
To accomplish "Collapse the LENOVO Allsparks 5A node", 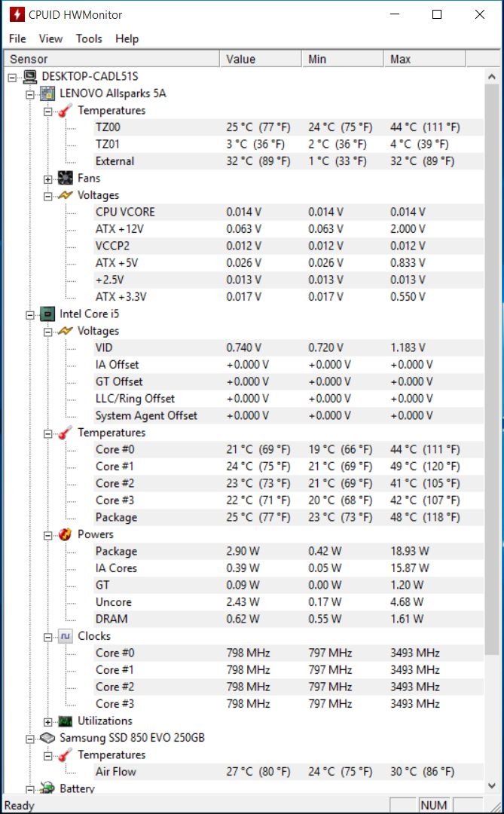I will pos(30,94).
